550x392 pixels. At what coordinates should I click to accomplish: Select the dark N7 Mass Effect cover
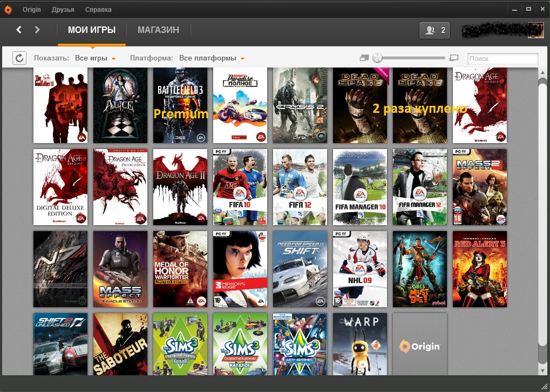(60, 269)
